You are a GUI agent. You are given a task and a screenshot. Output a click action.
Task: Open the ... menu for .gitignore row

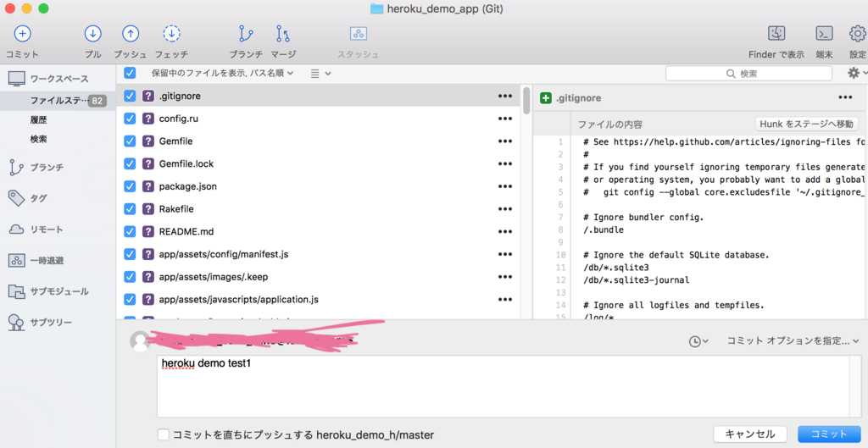click(x=505, y=96)
